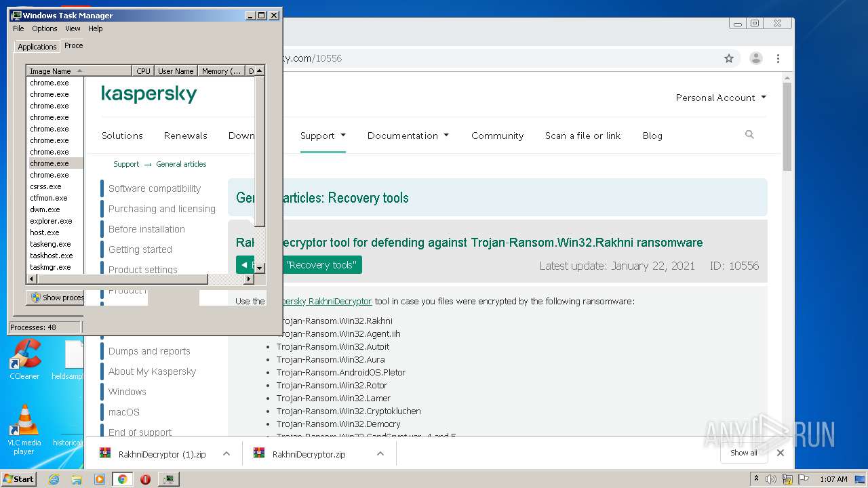Click the back arrow on Recovery tools button
Image resolution: width=868 pixels, height=488 pixels.
pyautogui.click(x=244, y=265)
